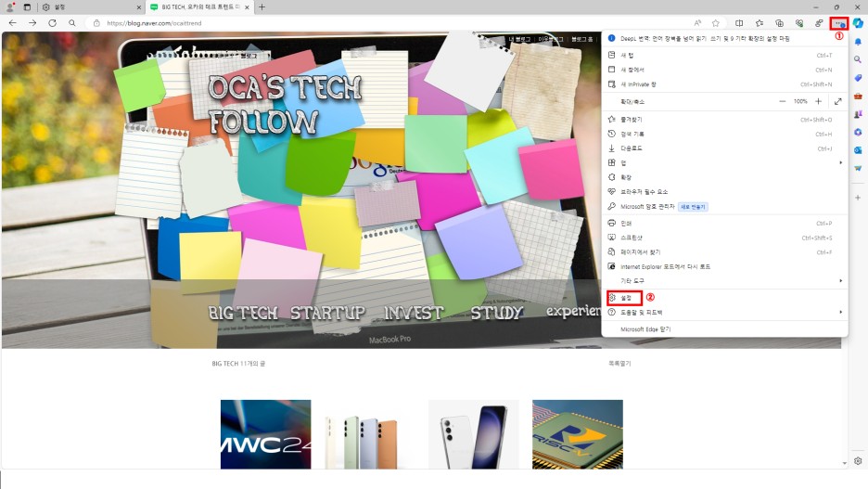
Task: Open the MWC24 post thumbnail
Action: 266,434
